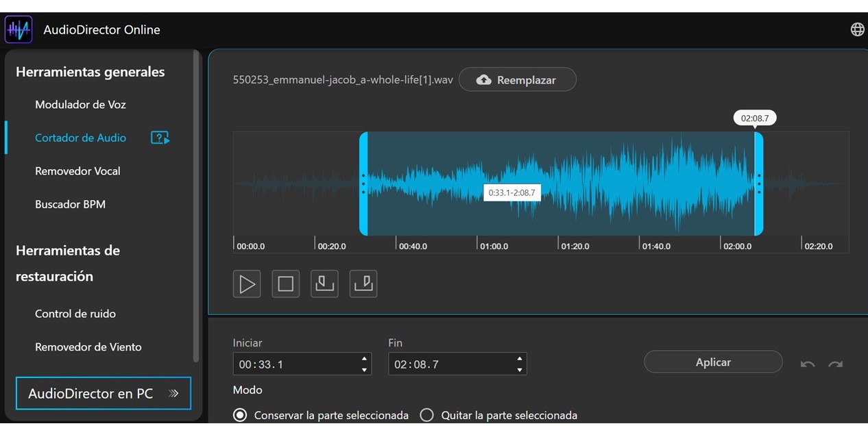868x426 pixels.
Task: Set selection start marker at playhead
Action: (324, 284)
